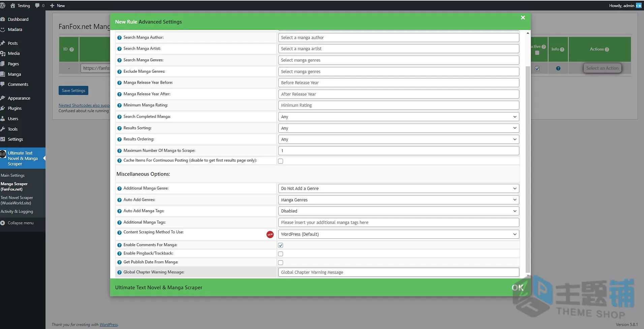Image resolution: width=644 pixels, height=329 pixels.
Task: Click the Before Release Year field
Action: 398,83
